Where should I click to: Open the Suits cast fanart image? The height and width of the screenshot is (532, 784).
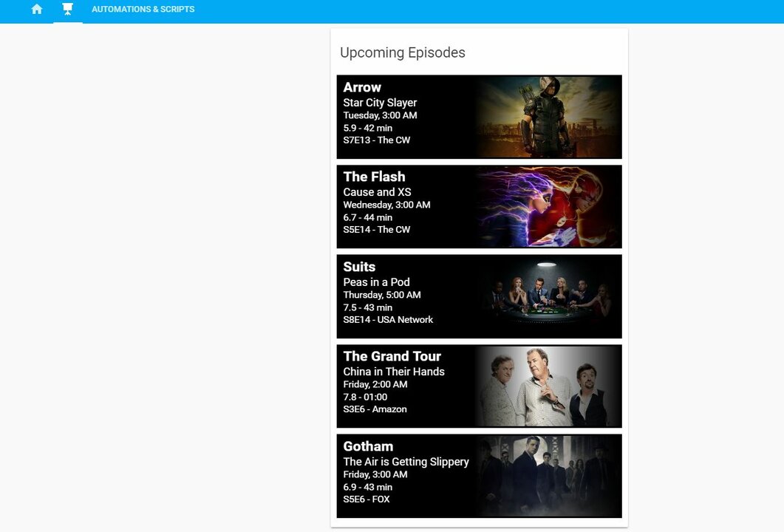coord(548,296)
